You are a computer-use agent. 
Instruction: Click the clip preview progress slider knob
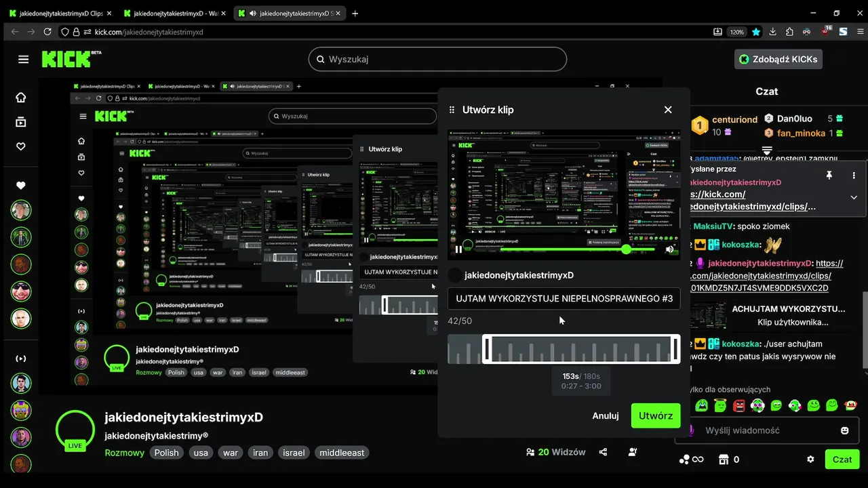coord(626,249)
